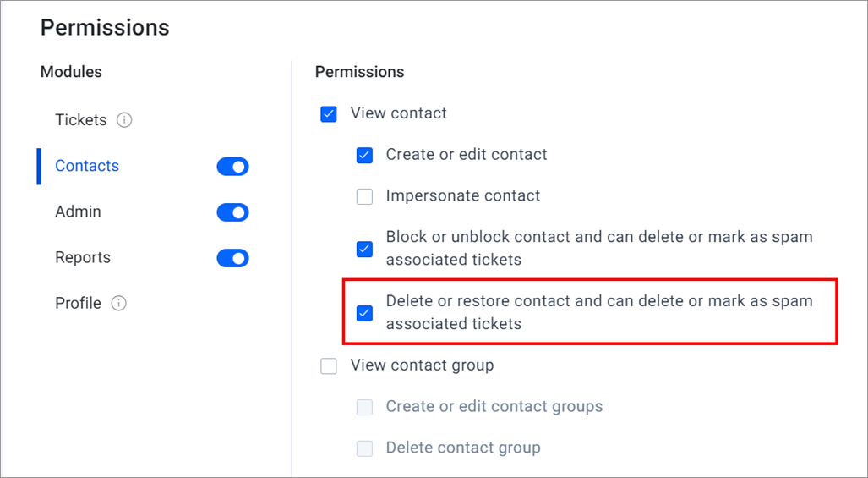Switch to the Admin module
This screenshot has height=478, width=868.
[x=78, y=212]
